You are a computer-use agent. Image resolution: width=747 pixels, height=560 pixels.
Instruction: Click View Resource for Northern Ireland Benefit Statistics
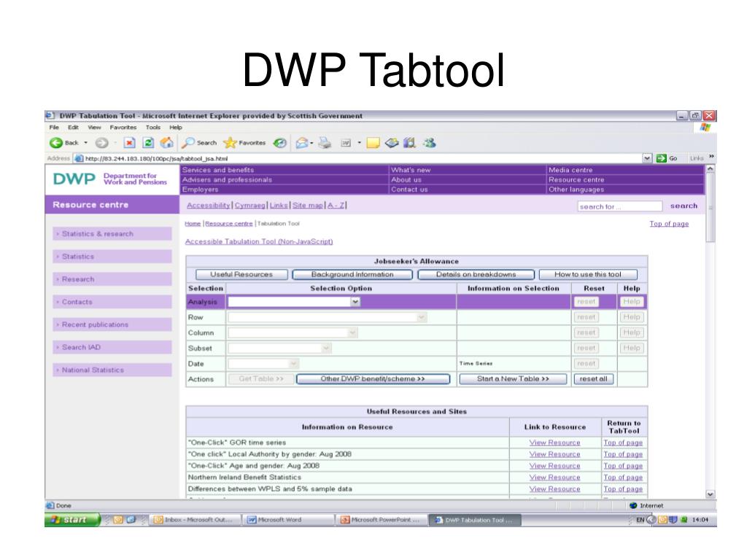pos(554,478)
